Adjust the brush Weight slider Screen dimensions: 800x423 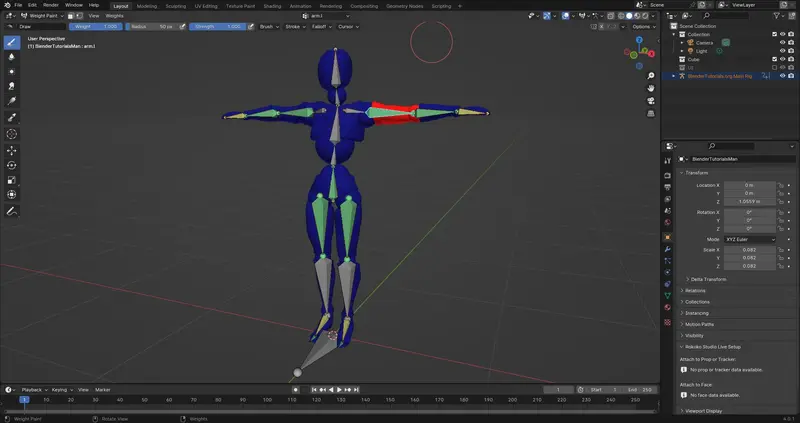(x=95, y=27)
